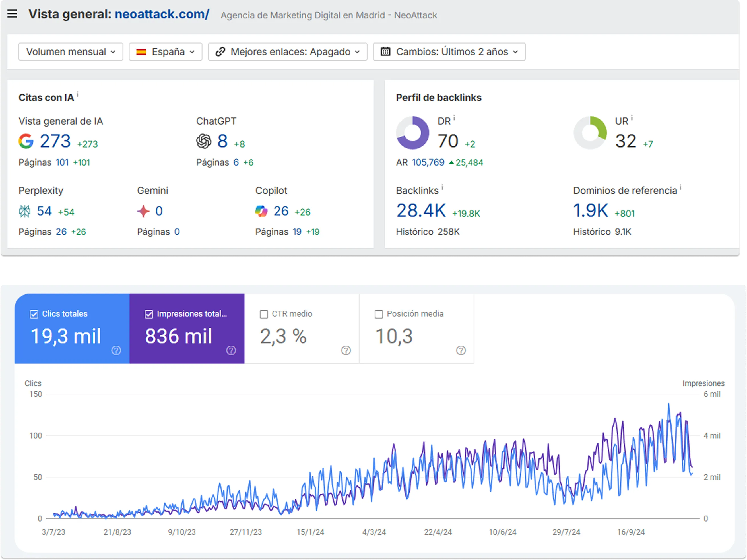747x560 pixels.
Task: Click the info icon next to DR
Action: click(454, 118)
